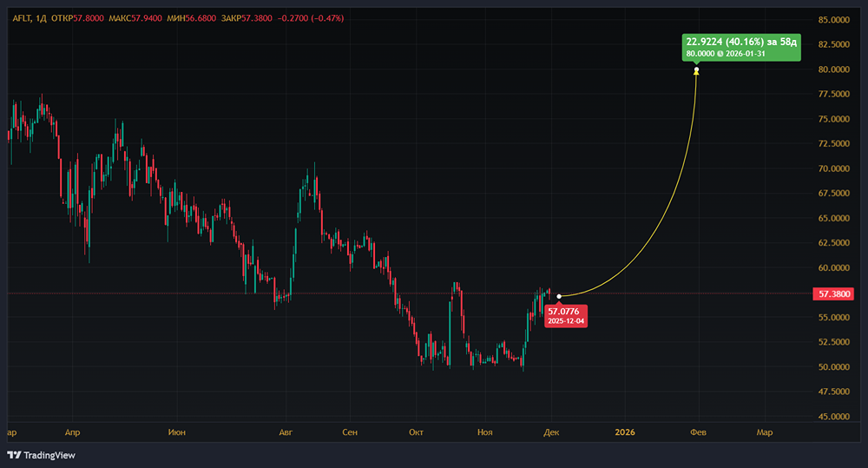The width and height of the screenshot is (868, 468).
Task: Click the white forecast starting point dot
Action: [x=560, y=296]
